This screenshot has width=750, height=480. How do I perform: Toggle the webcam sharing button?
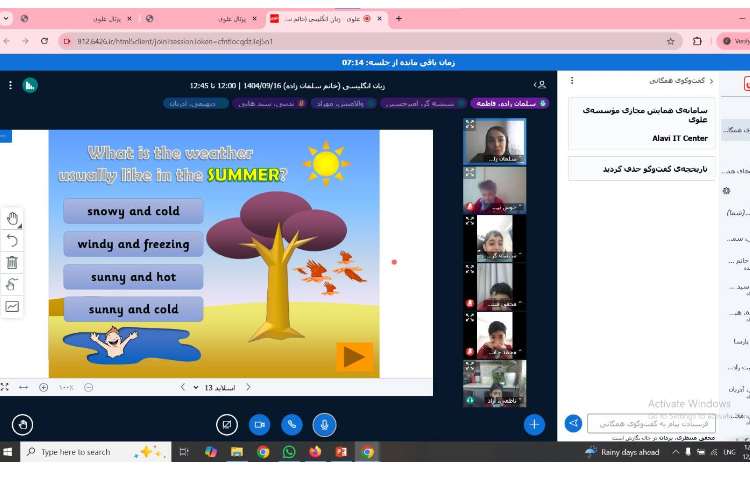[259, 424]
